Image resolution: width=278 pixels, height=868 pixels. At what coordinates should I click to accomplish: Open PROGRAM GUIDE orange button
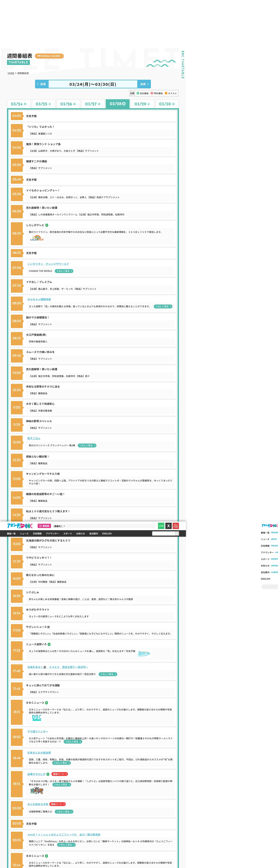tap(49, 56)
